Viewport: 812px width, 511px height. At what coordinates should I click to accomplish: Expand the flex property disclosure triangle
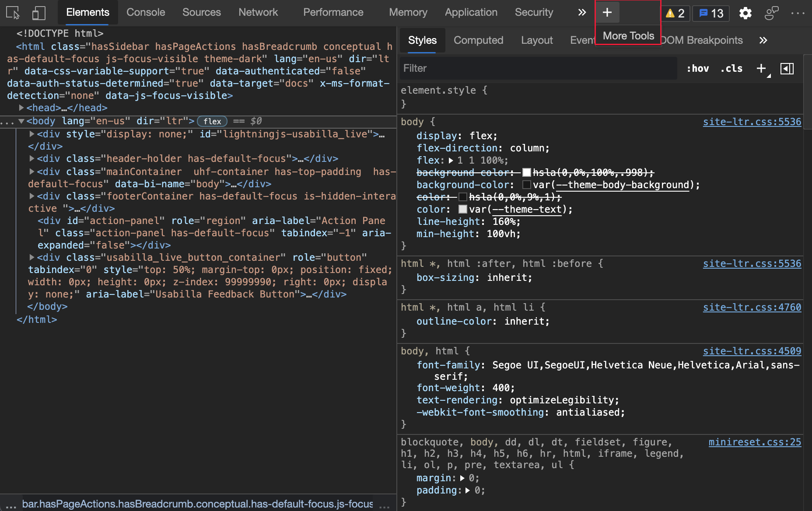pos(451,160)
